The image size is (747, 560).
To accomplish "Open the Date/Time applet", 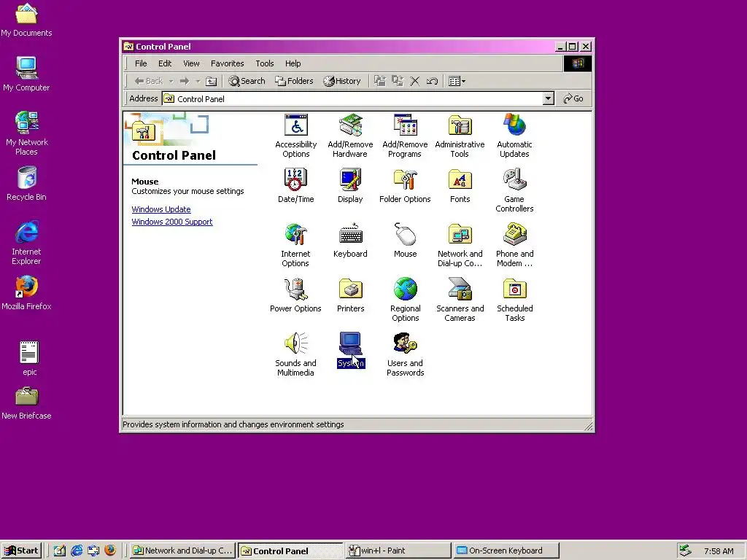I will click(296, 186).
